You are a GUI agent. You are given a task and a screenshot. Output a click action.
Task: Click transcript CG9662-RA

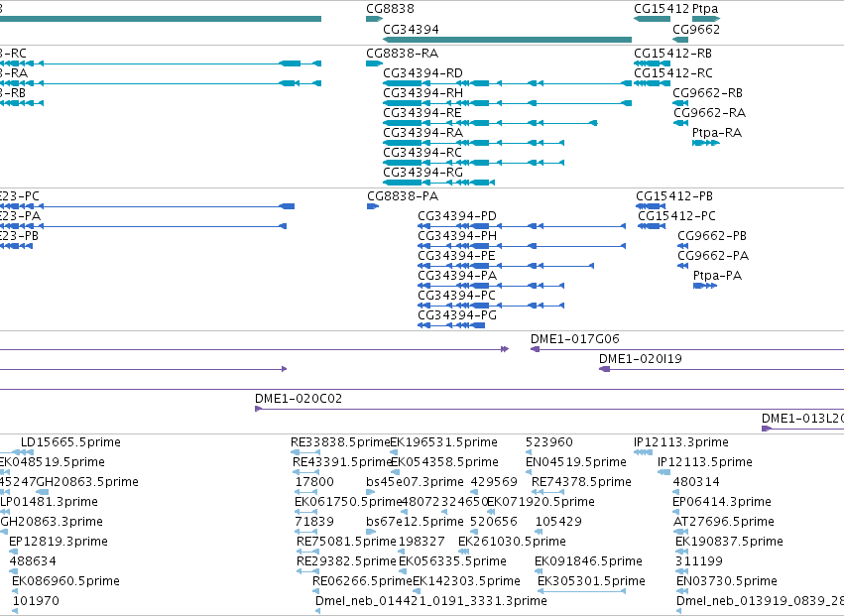[x=709, y=113]
